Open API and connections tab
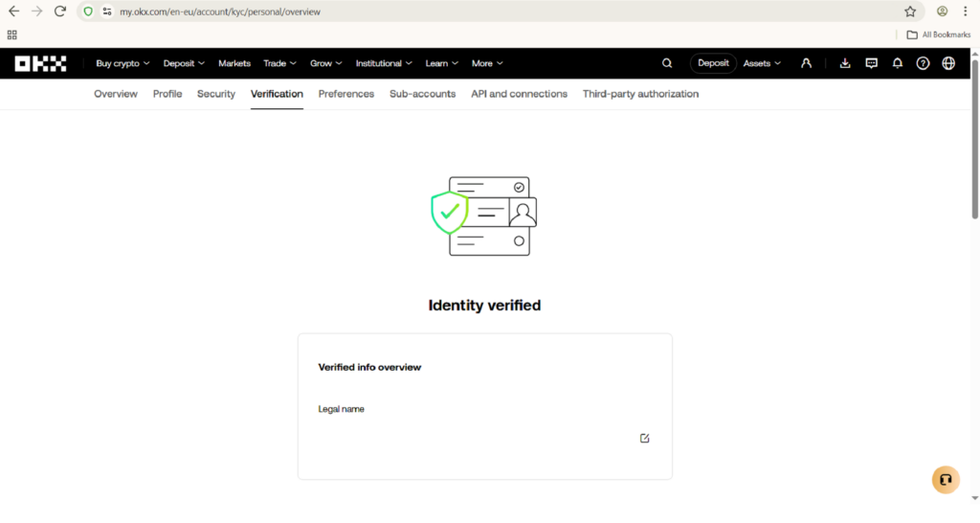The image size is (980, 523). click(520, 94)
